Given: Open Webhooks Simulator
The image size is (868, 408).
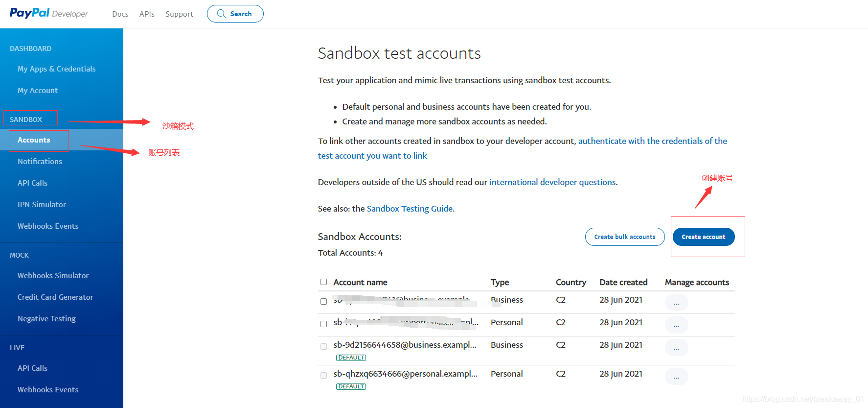Looking at the screenshot, I should (x=53, y=275).
